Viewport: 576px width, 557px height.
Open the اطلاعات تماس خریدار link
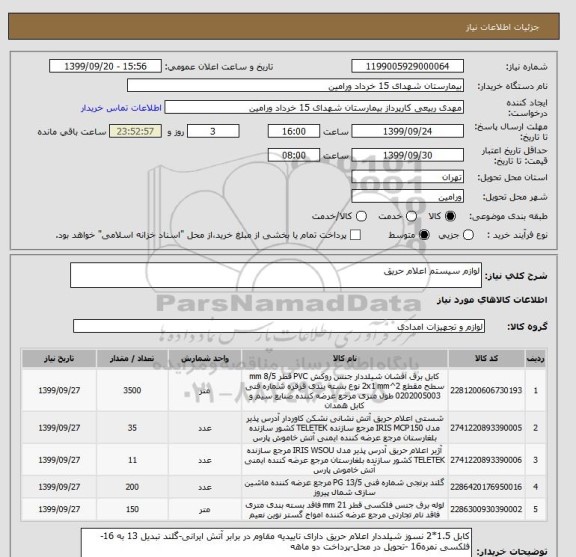121,108
